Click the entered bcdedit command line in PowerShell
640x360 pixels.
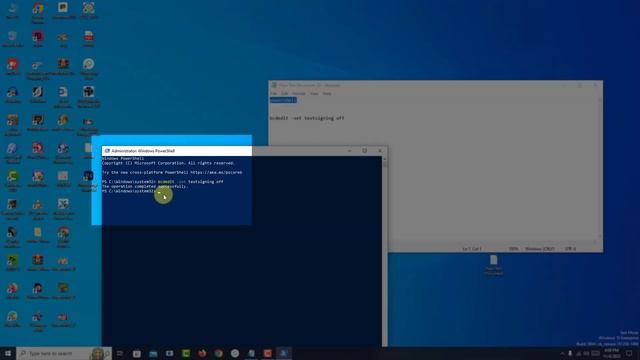click(x=162, y=182)
